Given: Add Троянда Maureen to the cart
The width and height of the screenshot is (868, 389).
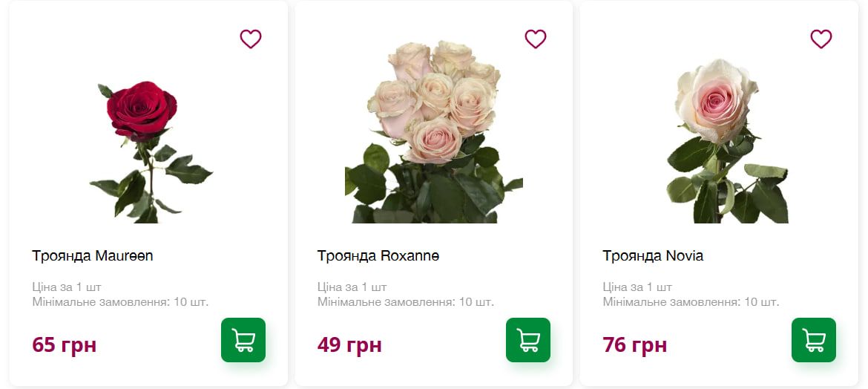Looking at the screenshot, I should click(x=243, y=340).
